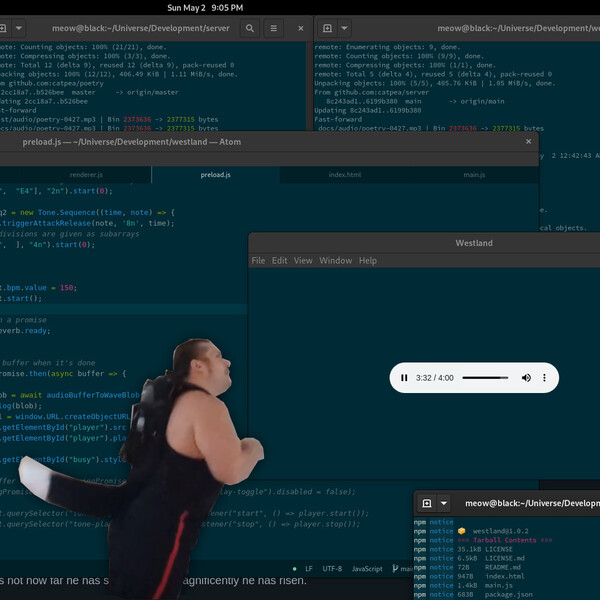Click the bpm.value = 150 code line
This screenshot has width=600, height=600.
(x=38, y=288)
